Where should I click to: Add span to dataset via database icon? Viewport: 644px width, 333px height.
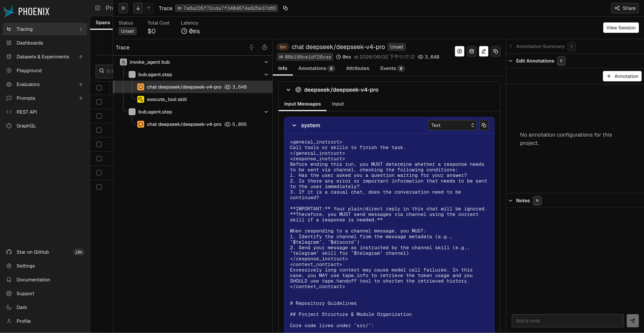(472, 51)
